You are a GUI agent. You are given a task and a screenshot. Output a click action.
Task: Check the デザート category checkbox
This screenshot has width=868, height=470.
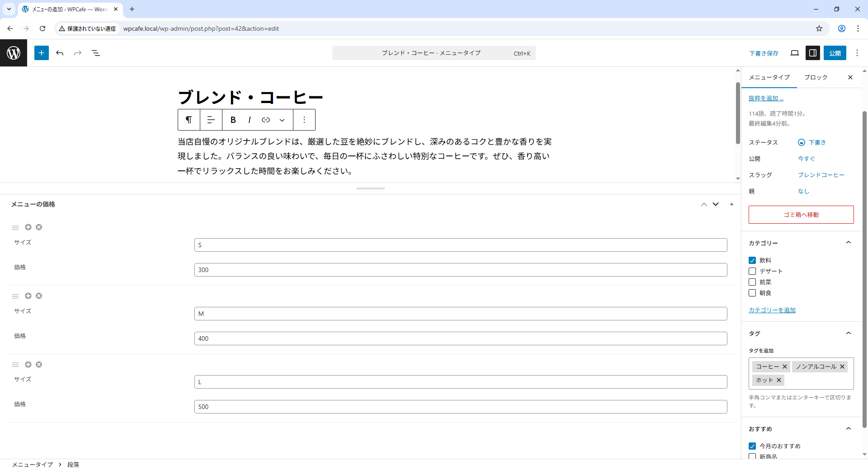(752, 271)
